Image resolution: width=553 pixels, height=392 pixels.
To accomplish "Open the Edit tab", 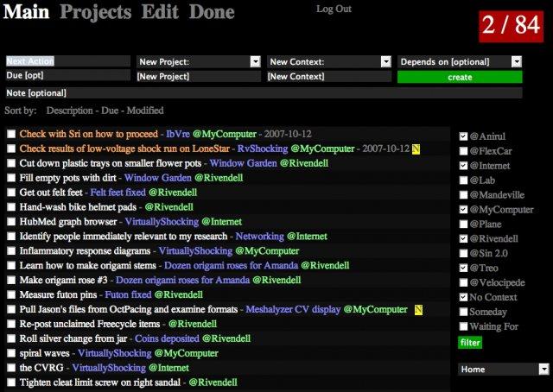I will 160,13.
